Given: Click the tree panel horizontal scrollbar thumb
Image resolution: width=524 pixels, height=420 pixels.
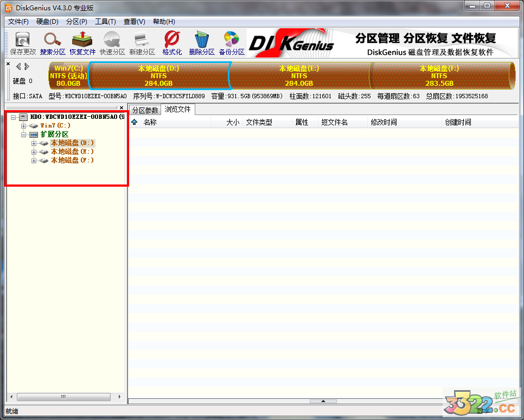Looking at the screenshot, I should (63, 397).
